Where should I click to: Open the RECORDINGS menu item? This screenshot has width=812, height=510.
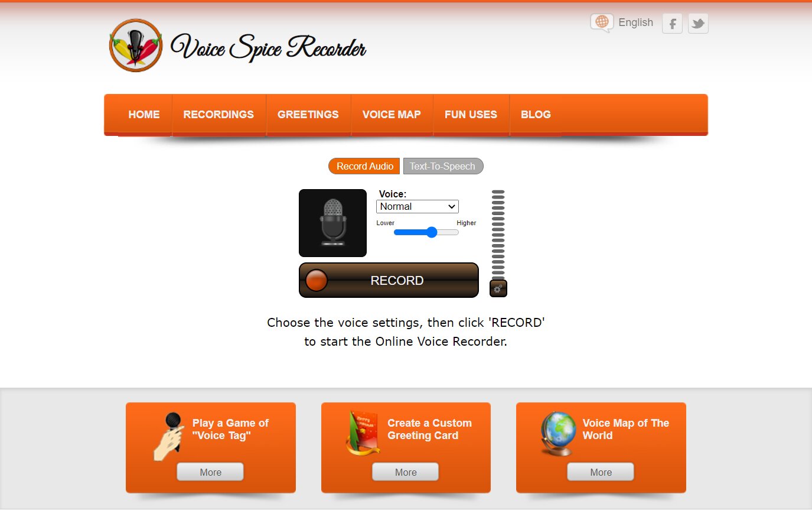pos(219,115)
